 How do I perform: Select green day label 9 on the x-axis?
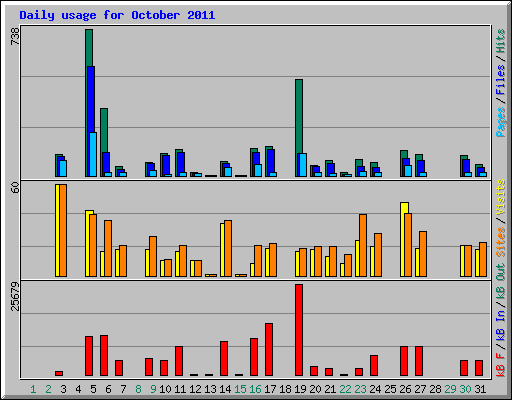(x=153, y=389)
